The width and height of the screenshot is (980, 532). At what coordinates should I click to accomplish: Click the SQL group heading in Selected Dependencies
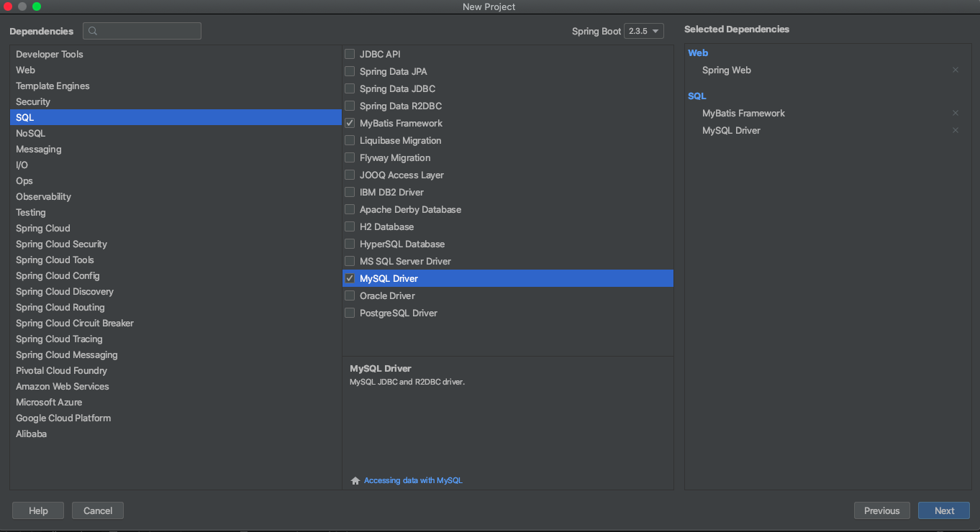[697, 96]
